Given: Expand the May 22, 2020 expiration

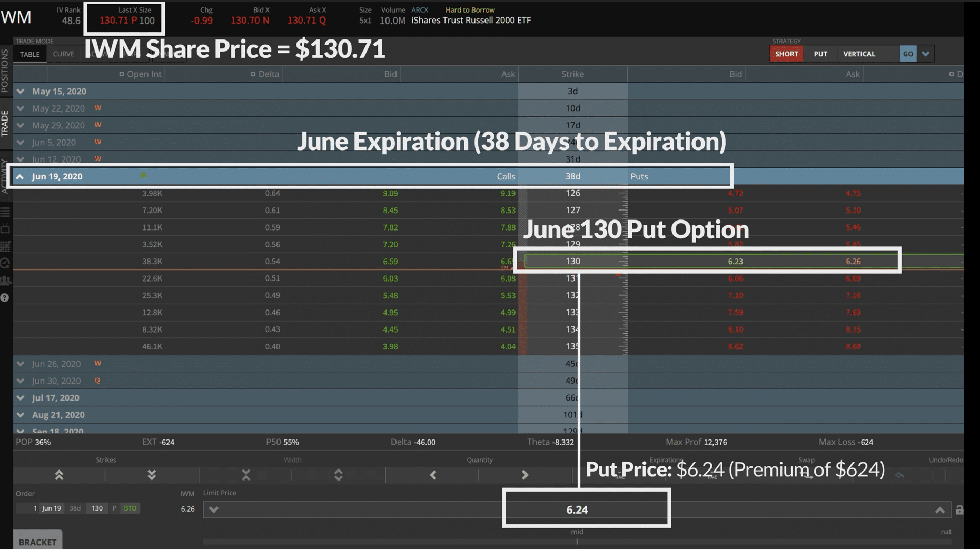Looking at the screenshot, I should (x=21, y=108).
